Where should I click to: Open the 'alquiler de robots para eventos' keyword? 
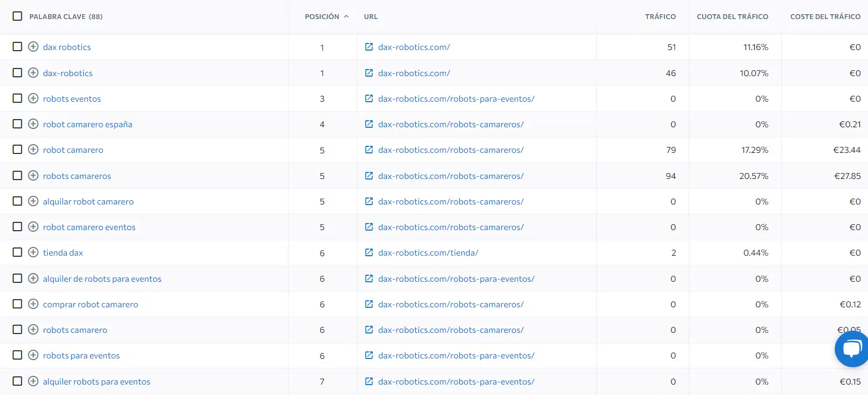(102, 279)
